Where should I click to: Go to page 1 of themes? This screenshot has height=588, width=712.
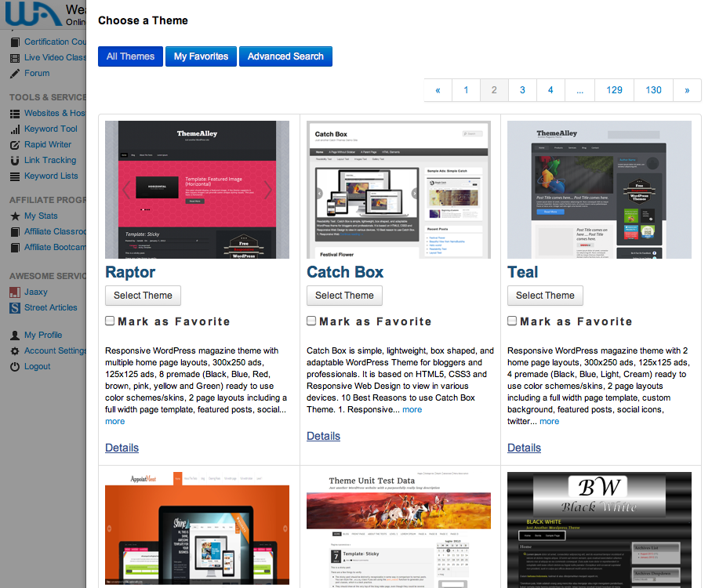coord(466,90)
